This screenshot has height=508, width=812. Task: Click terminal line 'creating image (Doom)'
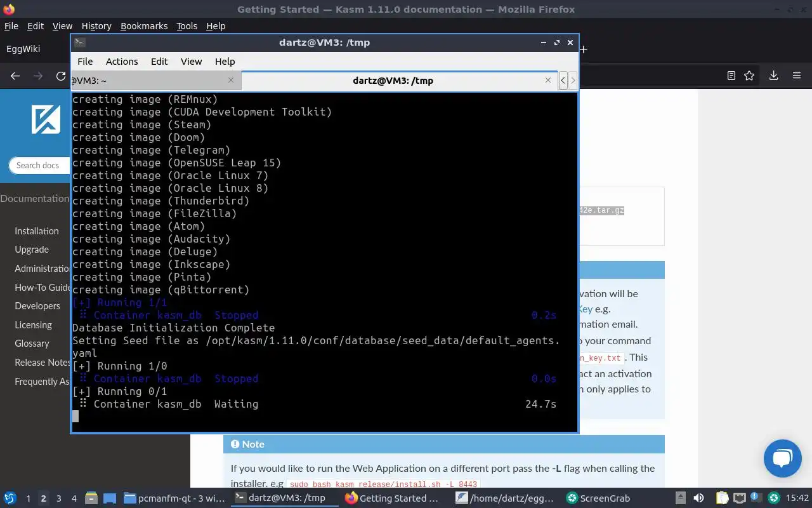tap(139, 137)
